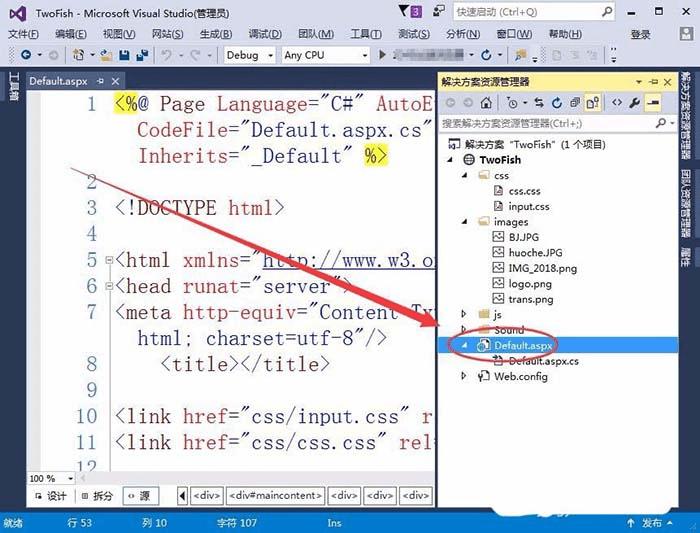Screen dimensions: 700x533
Task: Open the 工具箱 toolbox side tab
Action: click(x=14, y=87)
